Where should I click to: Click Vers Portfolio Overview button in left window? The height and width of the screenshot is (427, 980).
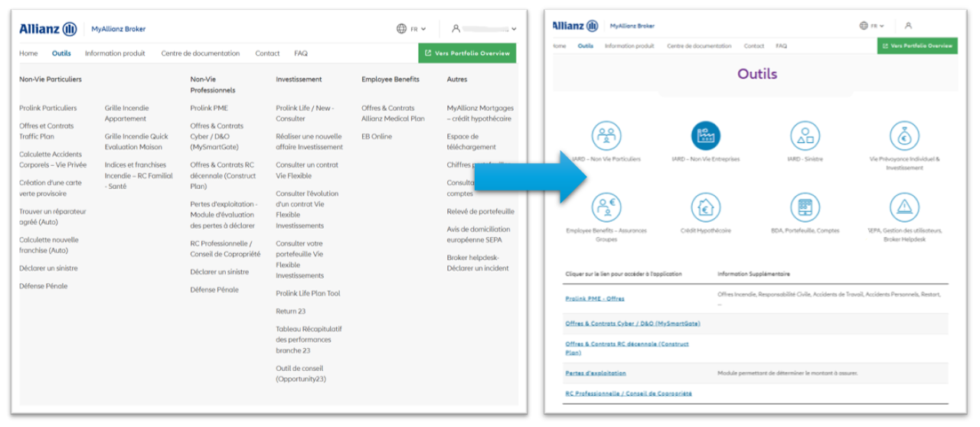467,54
